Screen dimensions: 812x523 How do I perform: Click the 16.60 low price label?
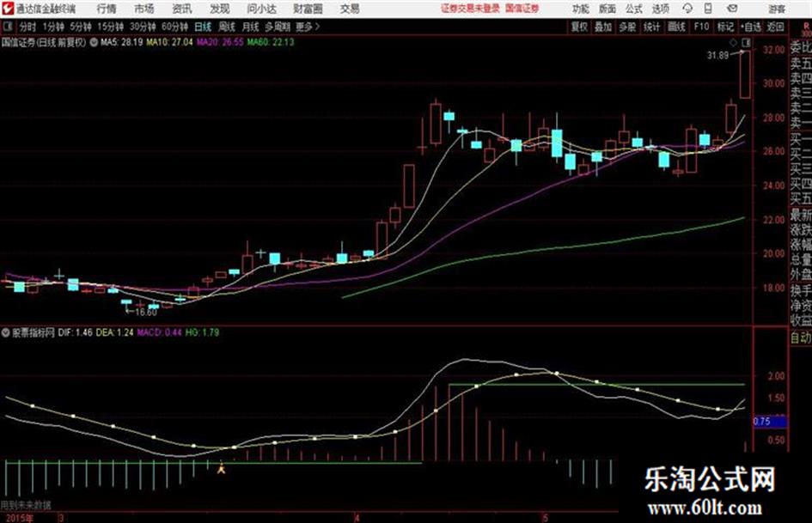pos(145,313)
